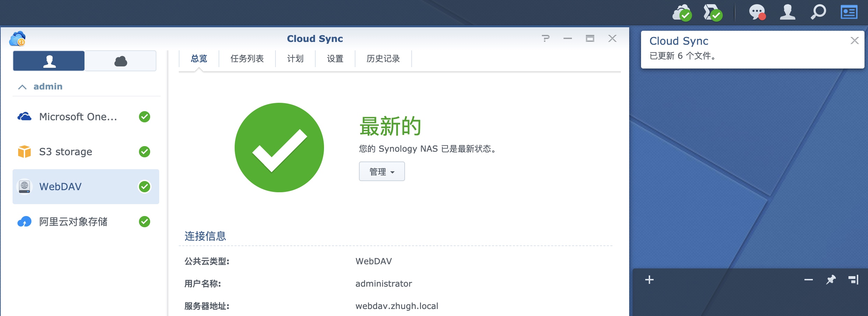
Task: Select the S3 storage connection
Action: [x=86, y=152]
